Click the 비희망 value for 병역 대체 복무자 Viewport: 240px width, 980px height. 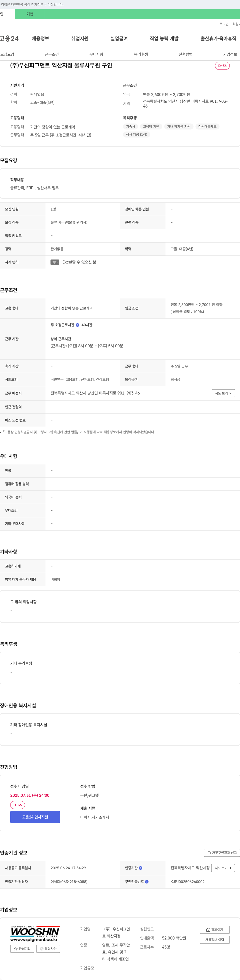(x=55, y=579)
